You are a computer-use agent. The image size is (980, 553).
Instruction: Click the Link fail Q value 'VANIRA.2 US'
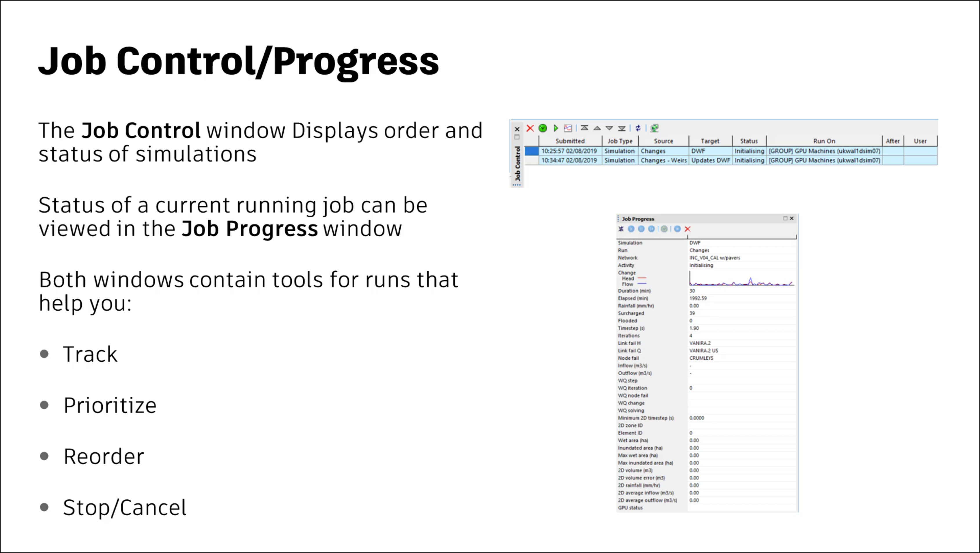[x=703, y=351]
